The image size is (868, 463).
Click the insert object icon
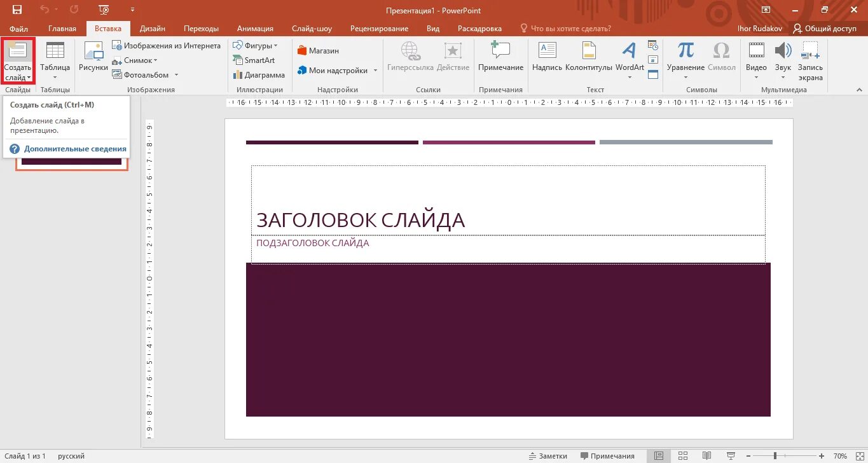pos(653,74)
